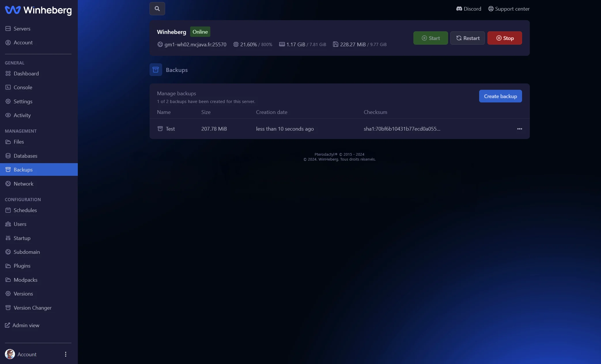Click the Winheberg logo
The height and width of the screenshot is (364, 601).
coord(38,10)
